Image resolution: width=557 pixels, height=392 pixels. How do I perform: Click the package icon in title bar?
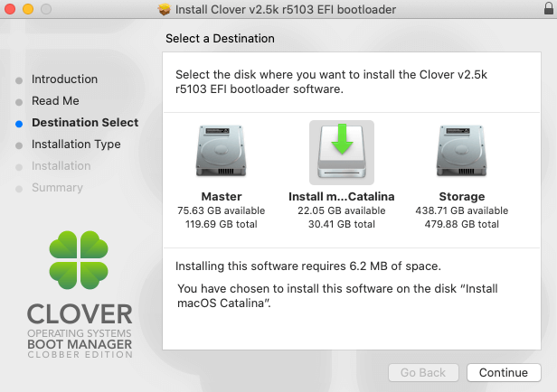click(x=165, y=9)
